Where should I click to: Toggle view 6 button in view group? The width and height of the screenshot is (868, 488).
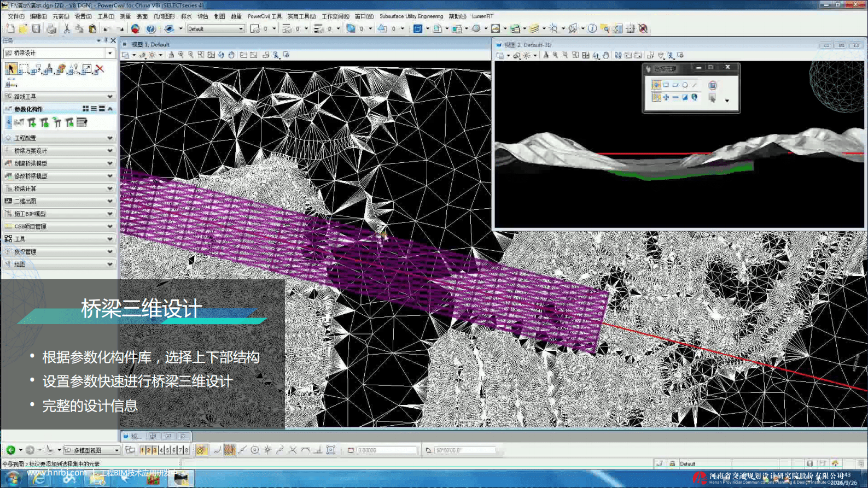(x=174, y=450)
